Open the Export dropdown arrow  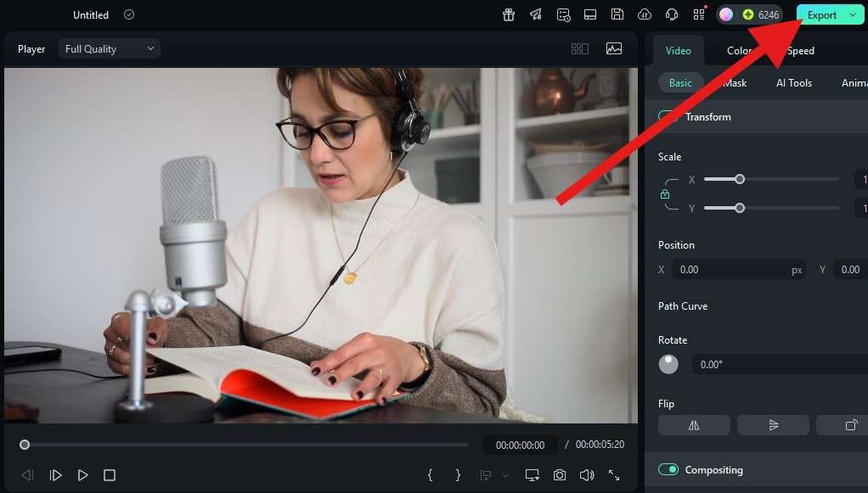853,15
